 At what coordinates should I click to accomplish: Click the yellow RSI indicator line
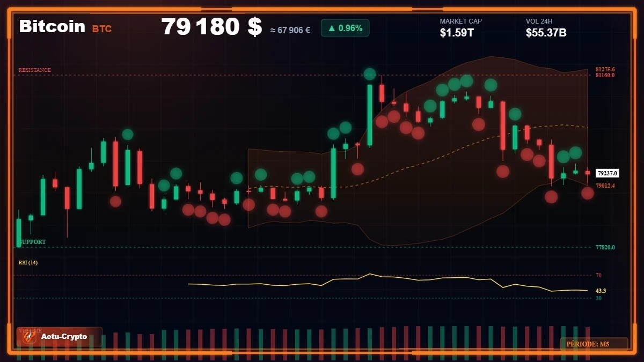click(x=388, y=282)
